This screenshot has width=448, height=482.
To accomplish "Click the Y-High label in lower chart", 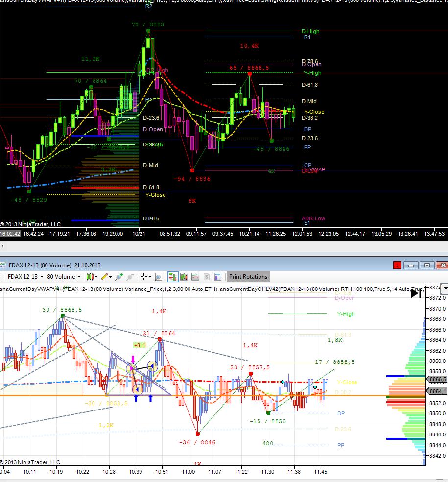I will click(346, 314).
